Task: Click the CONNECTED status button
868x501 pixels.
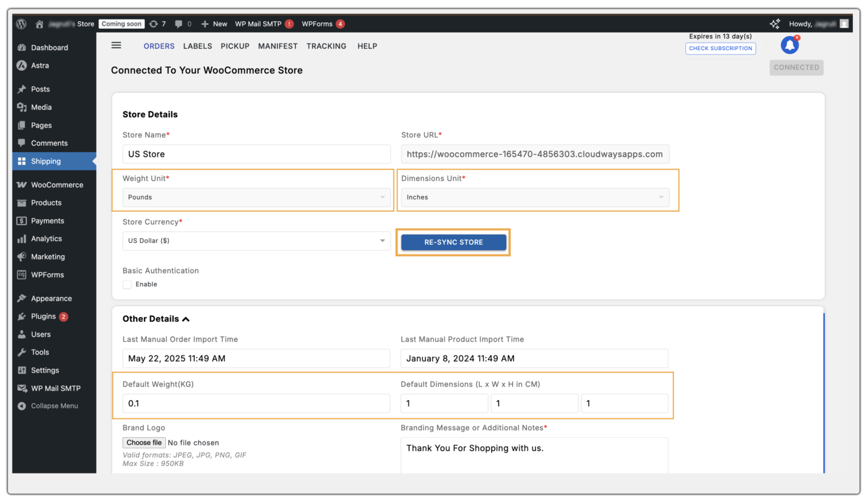Action: point(796,68)
